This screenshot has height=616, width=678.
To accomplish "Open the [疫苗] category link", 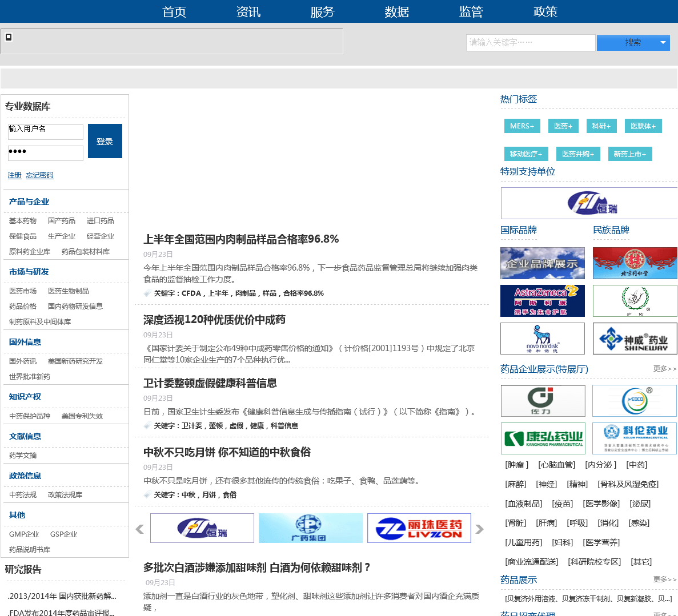I will tap(563, 504).
